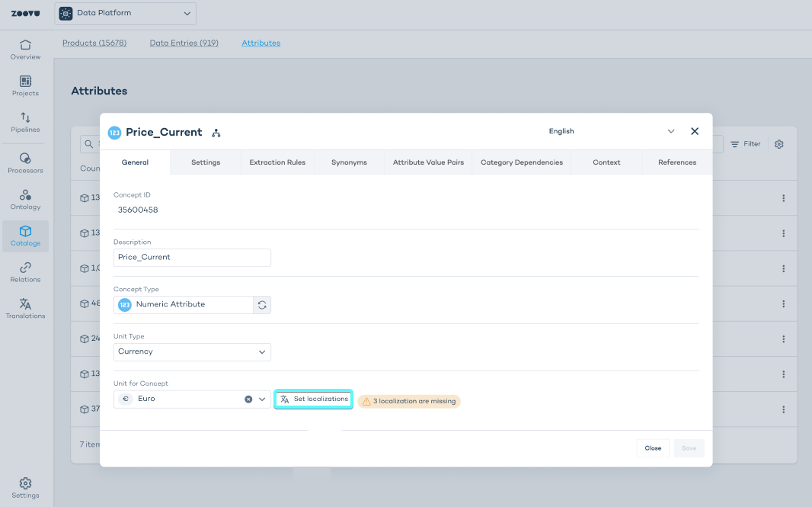
Task: Click the hierarchy icon next to Price_Current
Action: pos(216,133)
